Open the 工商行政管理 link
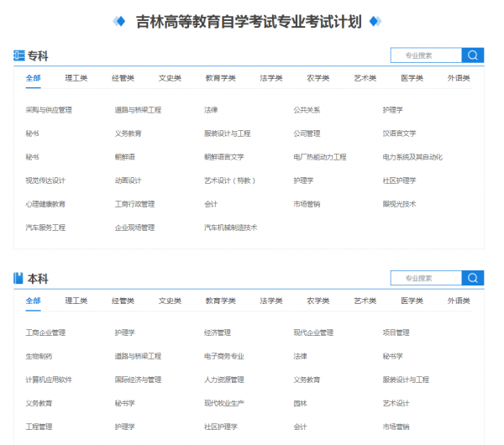 pos(134,204)
